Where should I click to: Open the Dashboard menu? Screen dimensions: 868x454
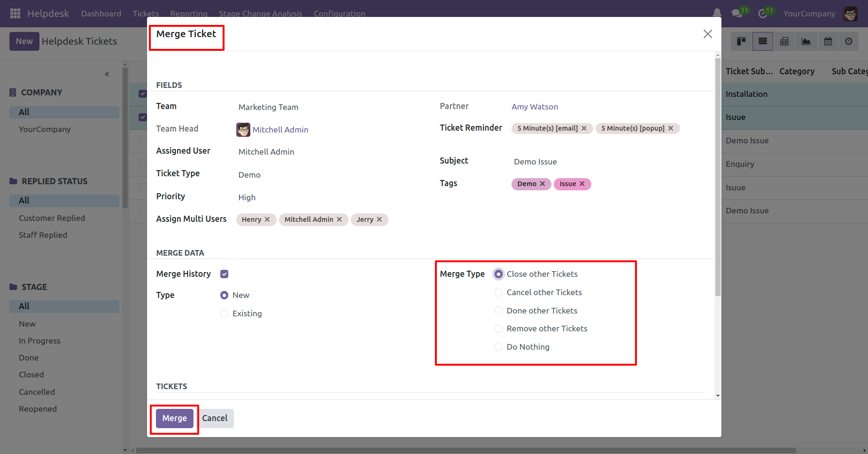point(101,14)
